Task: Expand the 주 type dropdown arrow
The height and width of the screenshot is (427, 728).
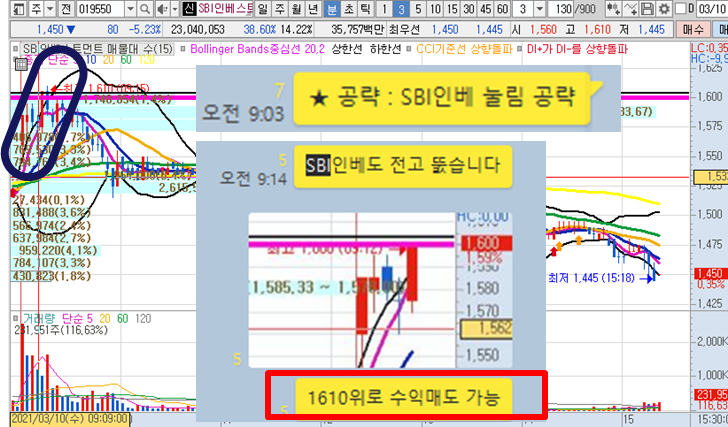Action: tap(50, 8)
